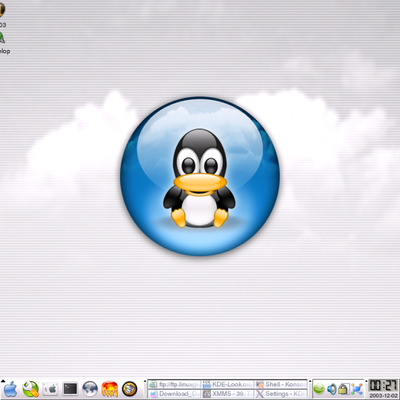Launch the Konsole terminal icon
Viewport: 400px width, 400px height.
point(70,389)
